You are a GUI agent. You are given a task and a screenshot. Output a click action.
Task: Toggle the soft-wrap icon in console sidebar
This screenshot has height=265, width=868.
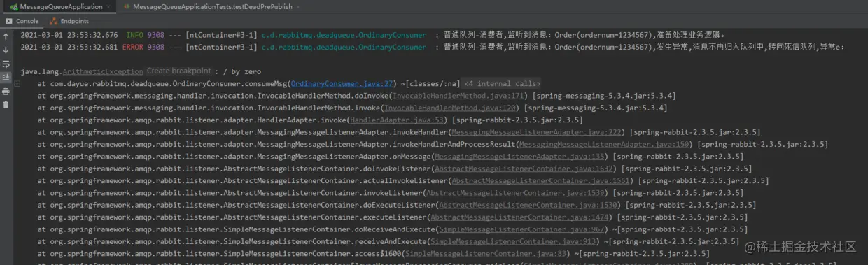pos(6,64)
